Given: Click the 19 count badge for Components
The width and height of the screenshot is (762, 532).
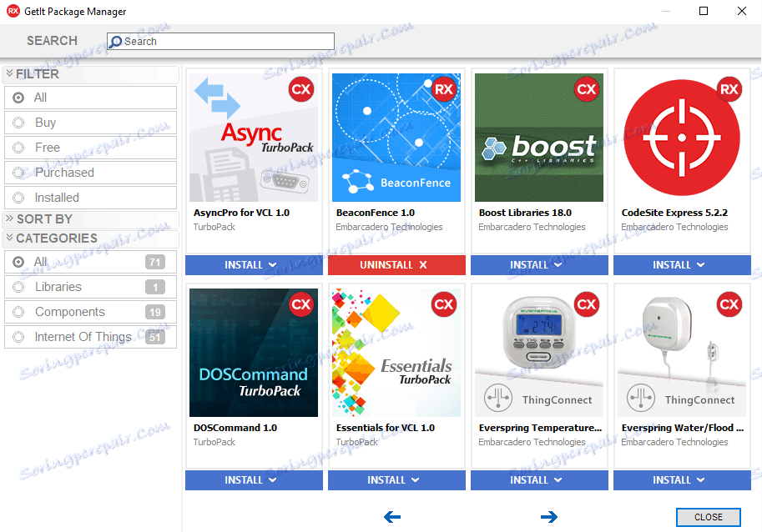Looking at the screenshot, I should tap(155, 312).
